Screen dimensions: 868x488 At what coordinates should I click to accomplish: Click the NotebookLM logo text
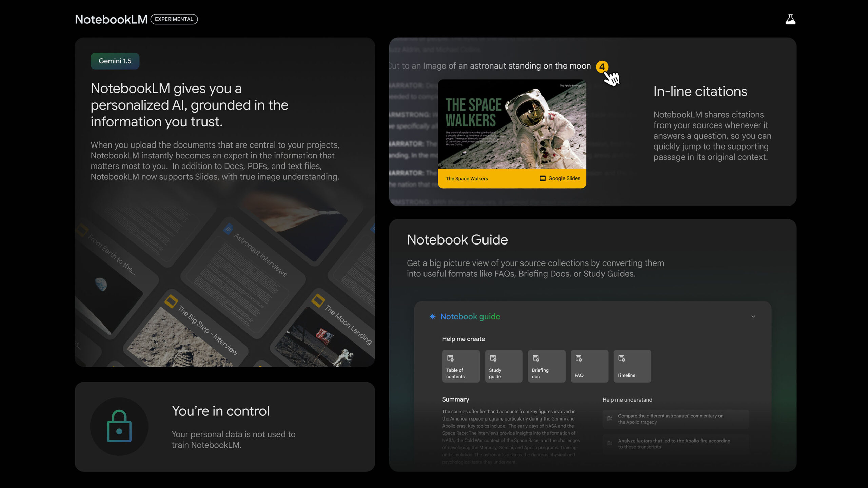pyautogui.click(x=111, y=19)
